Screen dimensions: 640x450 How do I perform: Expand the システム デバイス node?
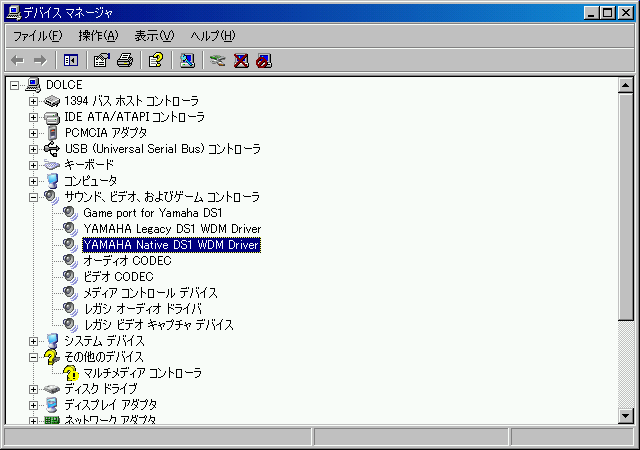click(33, 341)
